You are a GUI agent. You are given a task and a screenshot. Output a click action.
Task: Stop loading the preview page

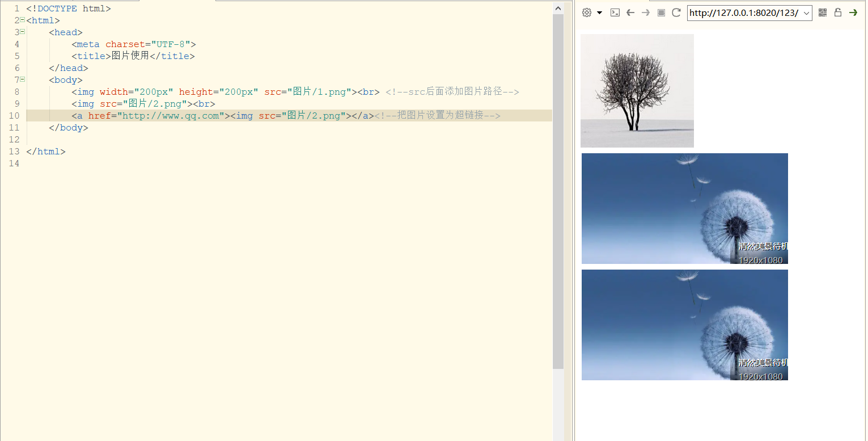point(661,12)
